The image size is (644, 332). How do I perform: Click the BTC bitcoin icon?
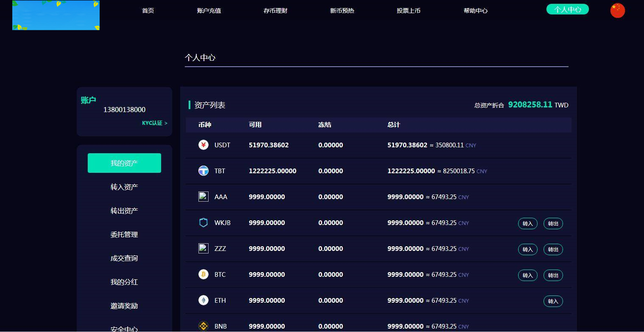(x=204, y=275)
